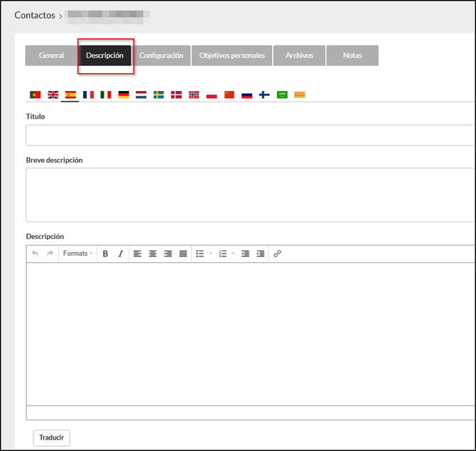Switch to the Configuración tab

(161, 55)
